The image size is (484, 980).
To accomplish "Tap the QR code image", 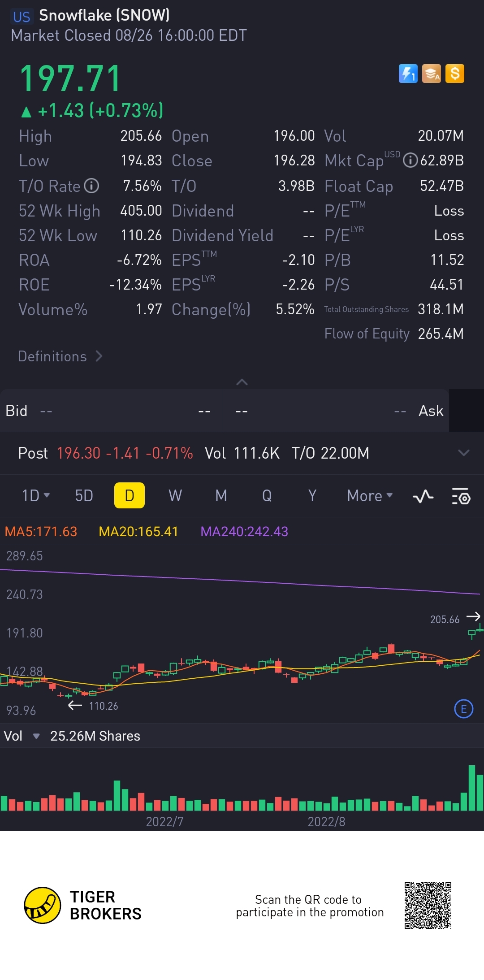I will click(x=428, y=906).
